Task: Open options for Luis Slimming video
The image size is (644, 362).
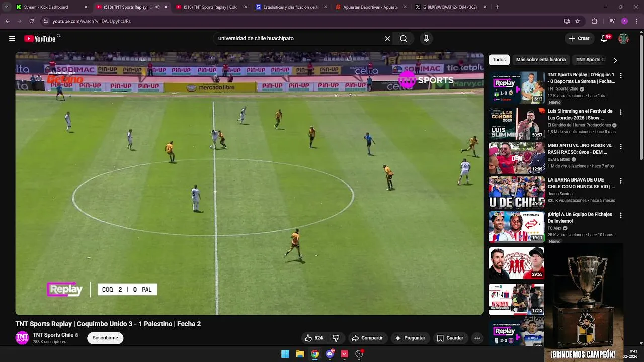Action: tap(620, 112)
